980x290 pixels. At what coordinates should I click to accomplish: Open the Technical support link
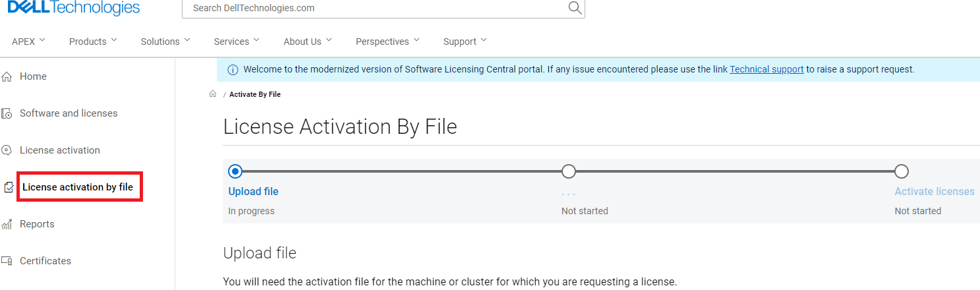tap(766, 69)
